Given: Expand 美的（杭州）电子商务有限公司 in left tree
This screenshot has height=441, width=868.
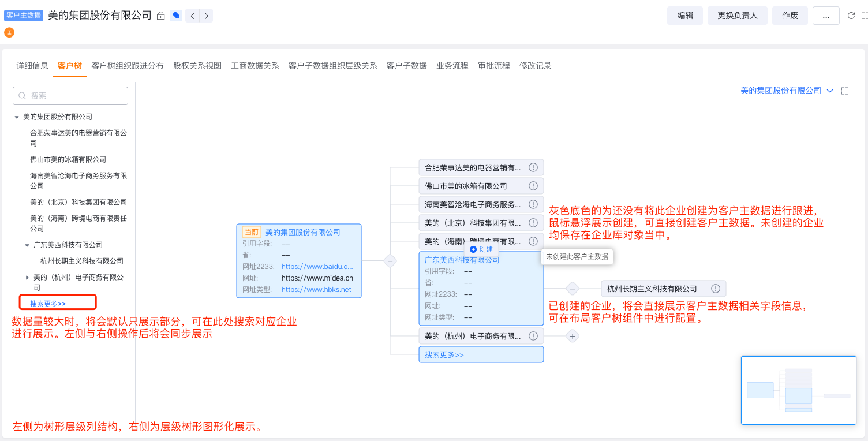Looking at the screenshot, I should pos(27,277).
